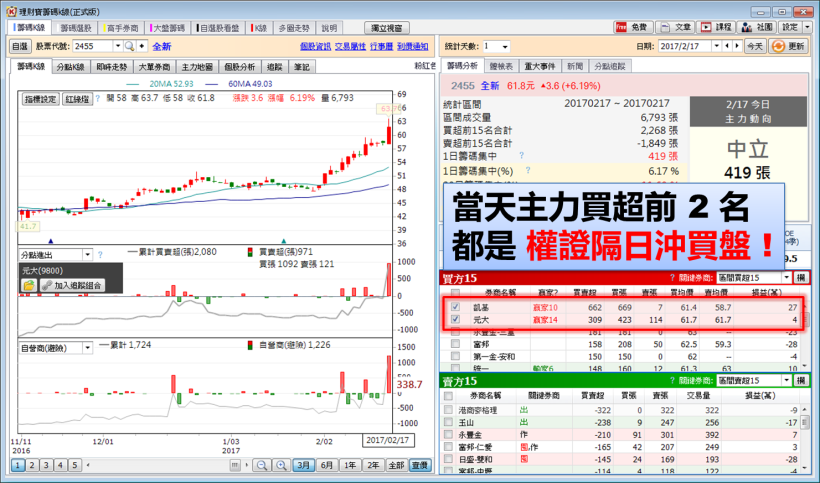This screenshot has height=483, width=820.
Task: Click the folder icon under 元大(9800)
Action: (x=29, y=285)
